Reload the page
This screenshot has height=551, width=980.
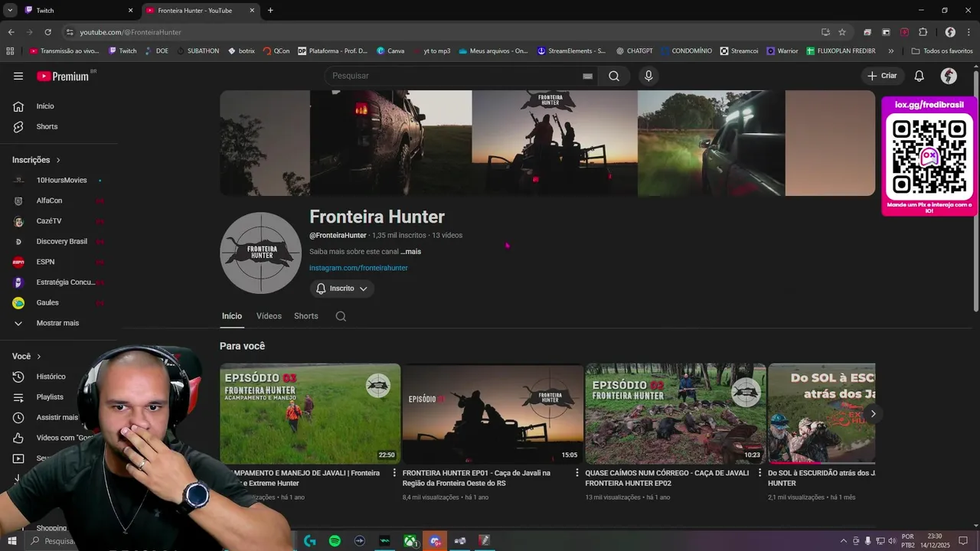(x=47, y=32)
